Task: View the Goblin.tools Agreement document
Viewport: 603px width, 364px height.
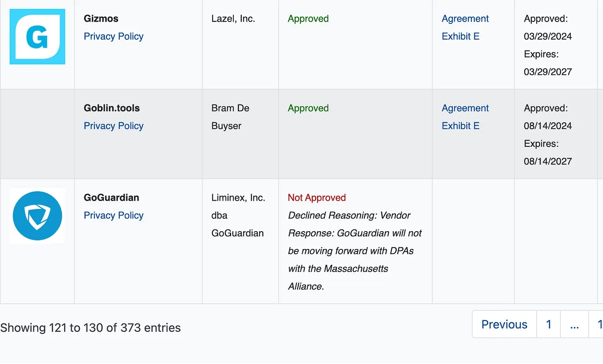Action: [465, 108]
